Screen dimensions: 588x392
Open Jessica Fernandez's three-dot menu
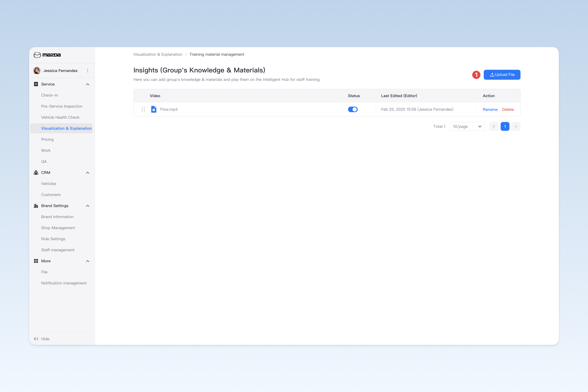coord(88,71)
